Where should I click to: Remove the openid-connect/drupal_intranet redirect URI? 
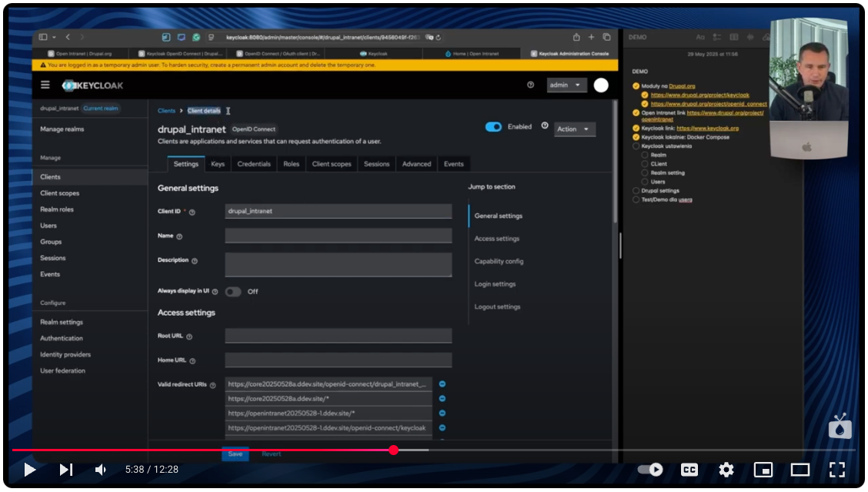[442, 384]
